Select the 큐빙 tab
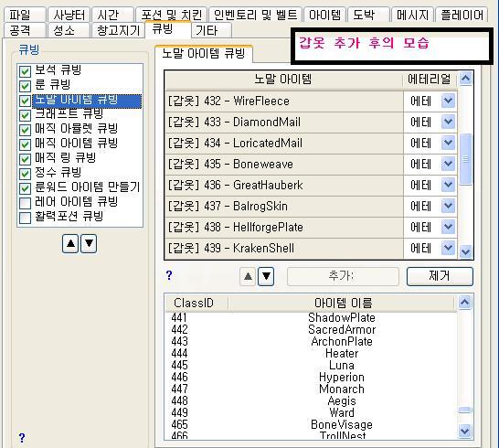This screenshot has height=448, width=499. point(167,29)
